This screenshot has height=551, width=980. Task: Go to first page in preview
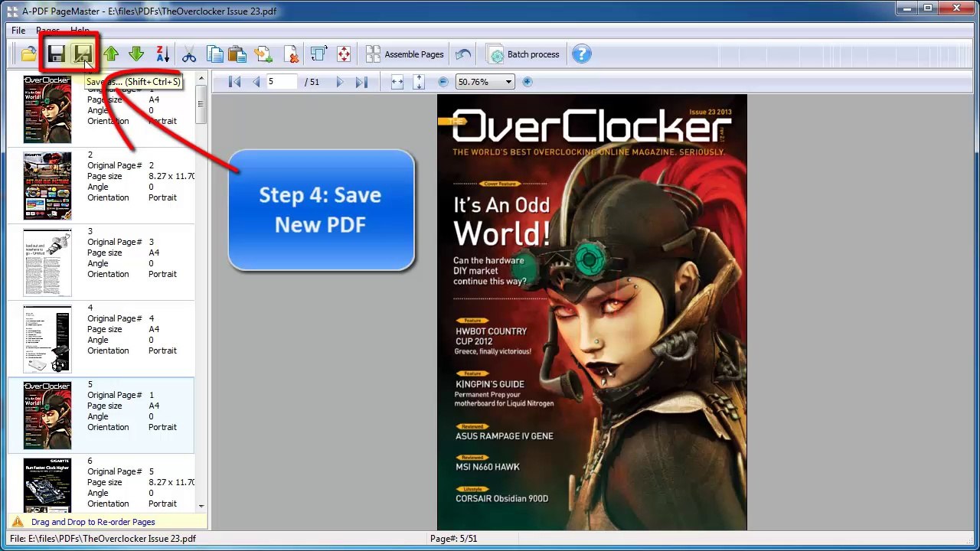[235, 82]
